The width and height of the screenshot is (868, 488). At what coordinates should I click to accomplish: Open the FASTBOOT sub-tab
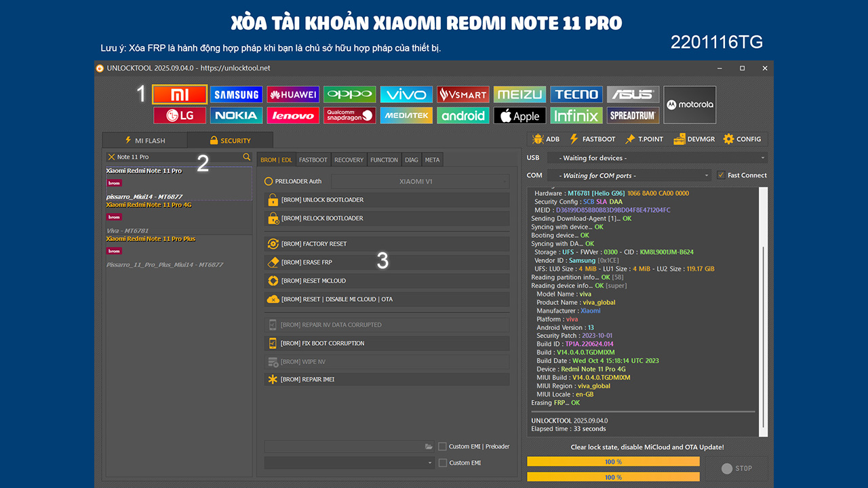313,160
